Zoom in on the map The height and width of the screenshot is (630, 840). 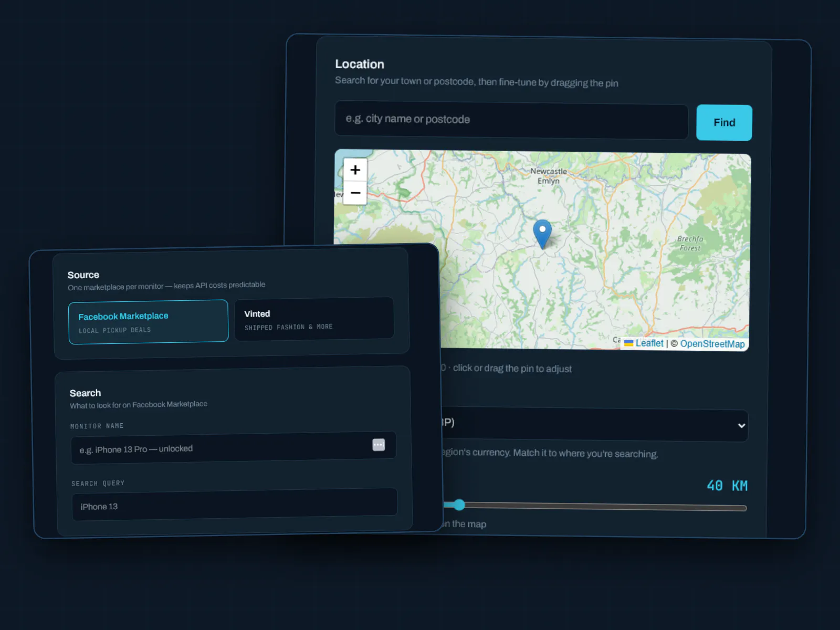pos(355,170)
